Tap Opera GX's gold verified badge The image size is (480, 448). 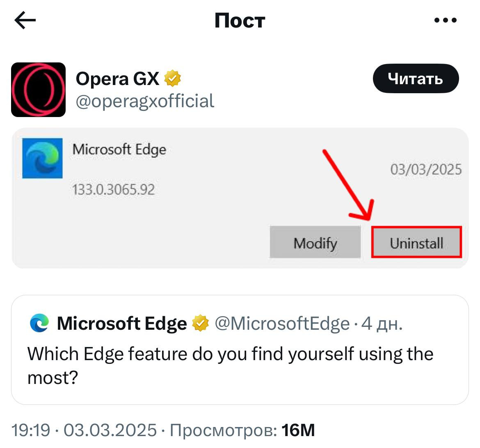pos(173,78)
